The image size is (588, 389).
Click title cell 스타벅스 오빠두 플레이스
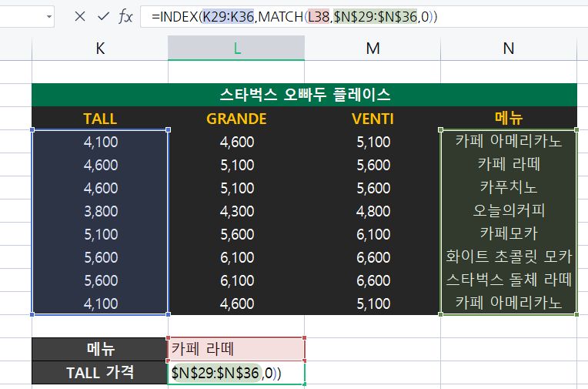[x=305, y=95]
